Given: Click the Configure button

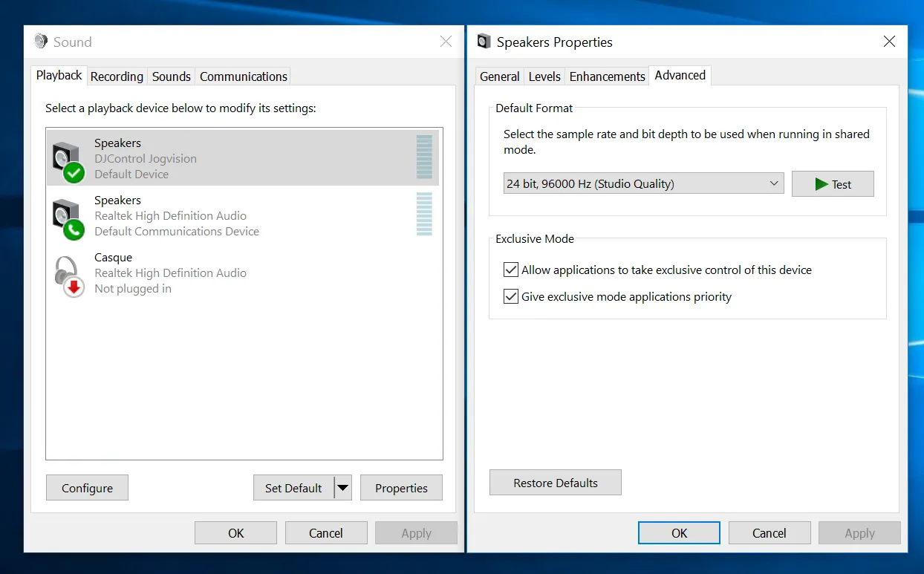Looking at the screenshot, I should pos(87,488).
